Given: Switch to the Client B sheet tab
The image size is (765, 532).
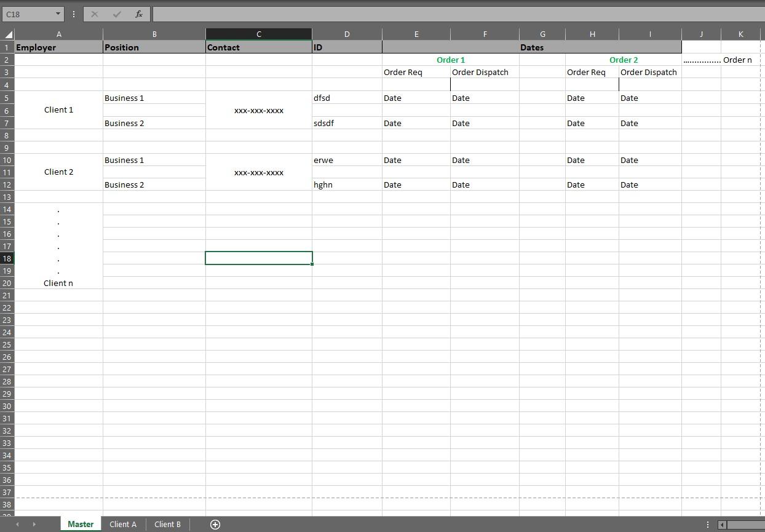Looking at the screenshot, I should pyautogui.click(x=167, y=524).
